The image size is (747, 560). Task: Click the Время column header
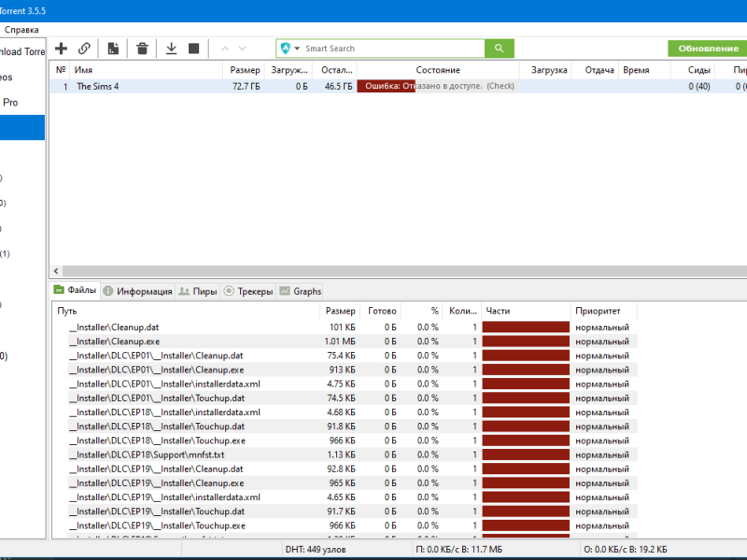tap(644, 70)
